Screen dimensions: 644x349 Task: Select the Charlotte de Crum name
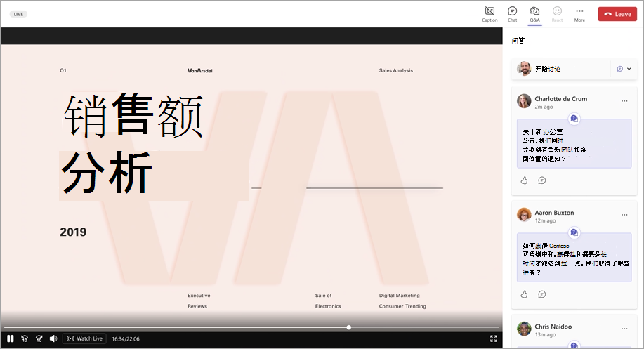point(560,98)
